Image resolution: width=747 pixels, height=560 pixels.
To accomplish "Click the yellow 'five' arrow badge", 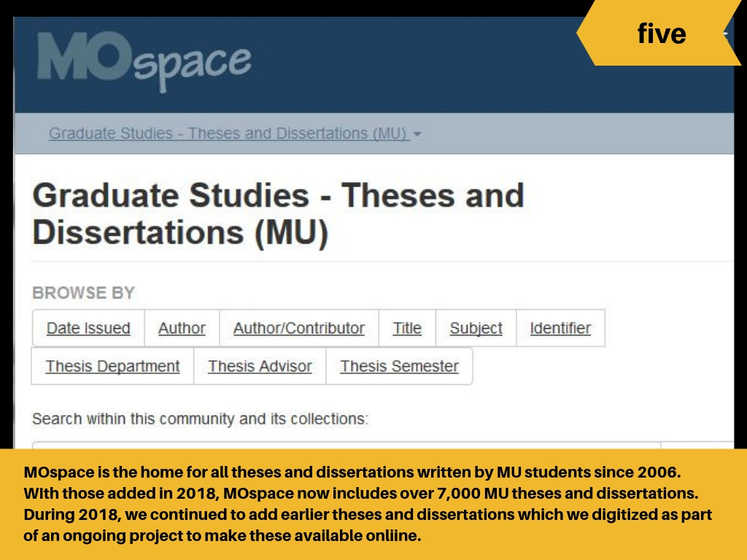I will pos(660,34).
